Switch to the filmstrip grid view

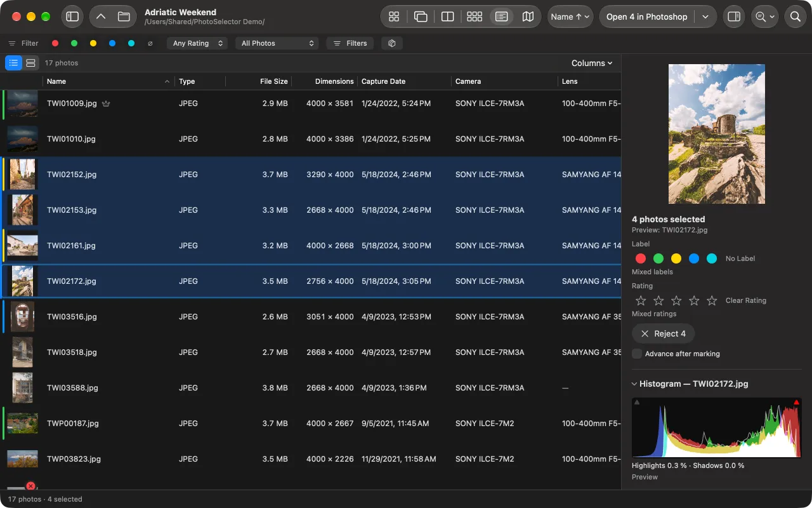click(x=475, y=17)
